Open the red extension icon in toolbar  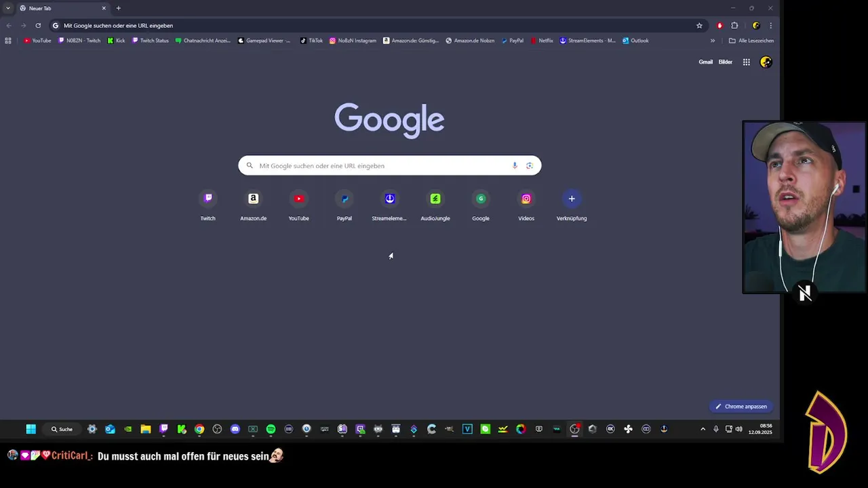pos(719,26)
